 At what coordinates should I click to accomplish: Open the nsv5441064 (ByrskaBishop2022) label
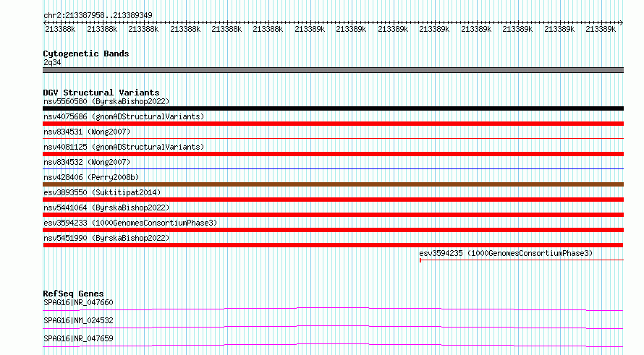click(106, 208)
